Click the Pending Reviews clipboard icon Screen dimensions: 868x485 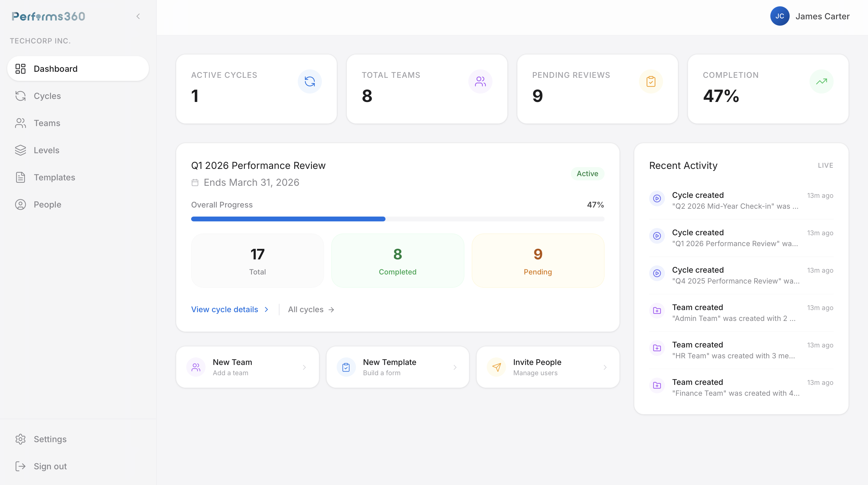(651, 81)
